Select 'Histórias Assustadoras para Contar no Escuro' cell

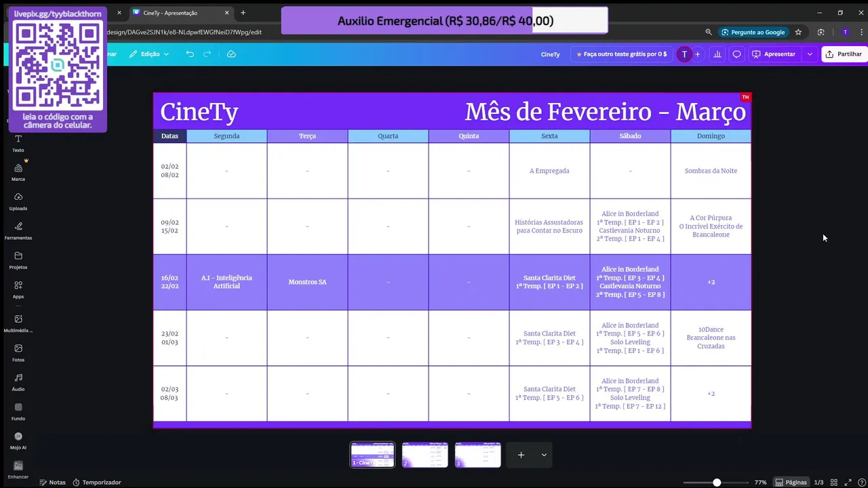click(549, 226)
